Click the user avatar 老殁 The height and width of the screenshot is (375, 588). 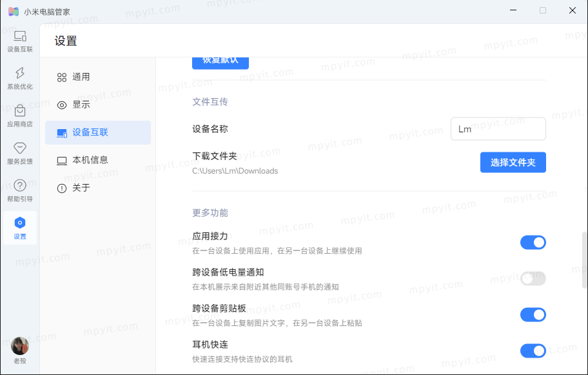pos(20,346)
